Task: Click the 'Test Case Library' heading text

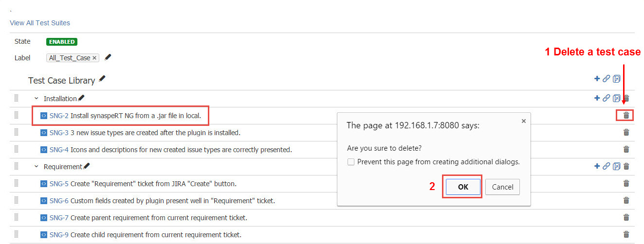Action: tap(62, 81)
